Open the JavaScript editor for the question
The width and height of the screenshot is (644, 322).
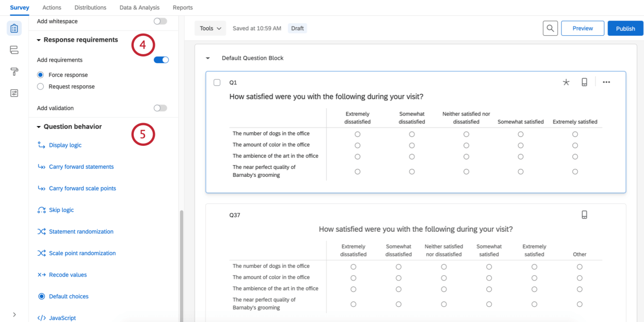[61, 317]
